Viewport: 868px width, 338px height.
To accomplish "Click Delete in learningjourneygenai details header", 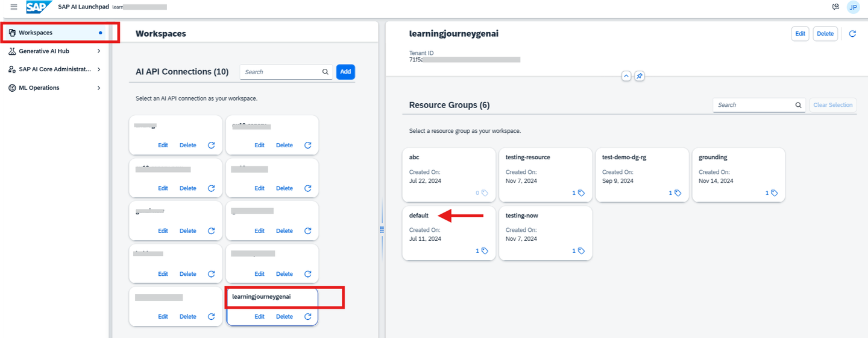I will [x=825, y=34].
